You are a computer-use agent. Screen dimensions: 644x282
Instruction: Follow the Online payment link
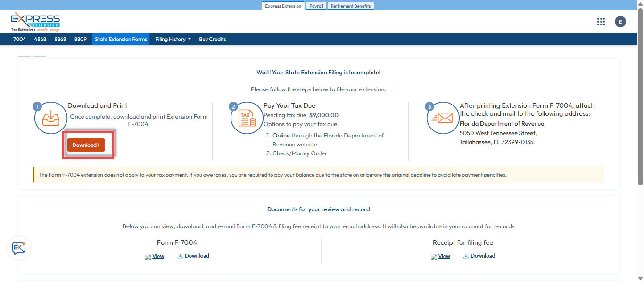[x=281, y=136]
